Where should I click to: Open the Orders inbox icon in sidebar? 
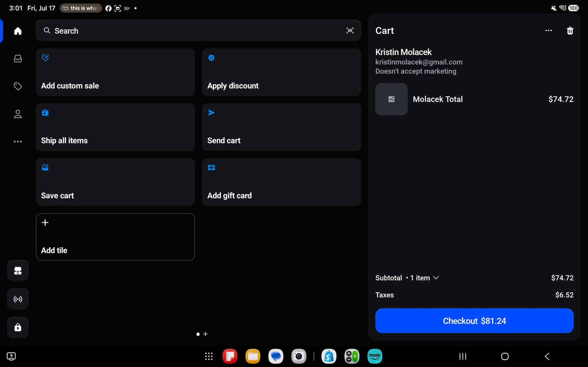(x=18, y=59)
